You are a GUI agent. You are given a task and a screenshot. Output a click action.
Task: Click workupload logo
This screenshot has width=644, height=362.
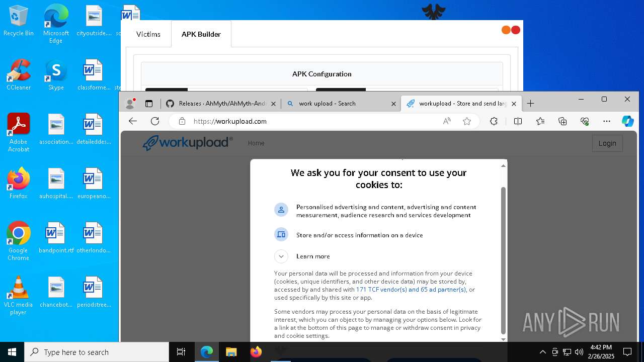[x=187, y=143]
